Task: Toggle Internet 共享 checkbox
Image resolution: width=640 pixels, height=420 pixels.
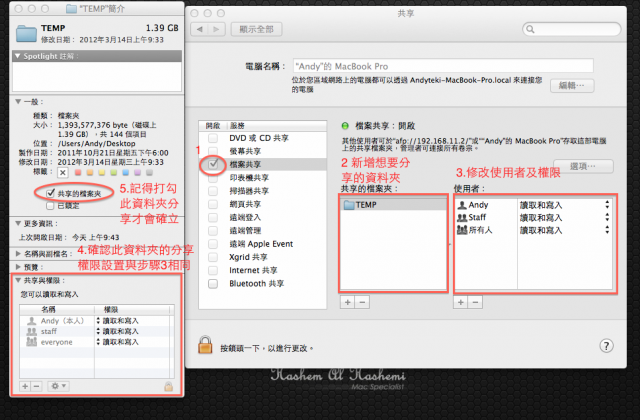Action: pyautogui.click(x=213, y=270)
